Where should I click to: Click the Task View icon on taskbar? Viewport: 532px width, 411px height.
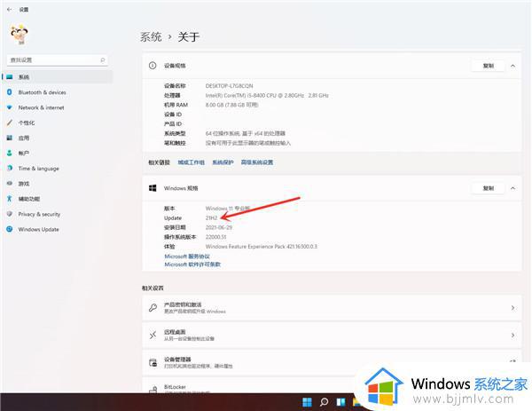(x=340, y=402)
